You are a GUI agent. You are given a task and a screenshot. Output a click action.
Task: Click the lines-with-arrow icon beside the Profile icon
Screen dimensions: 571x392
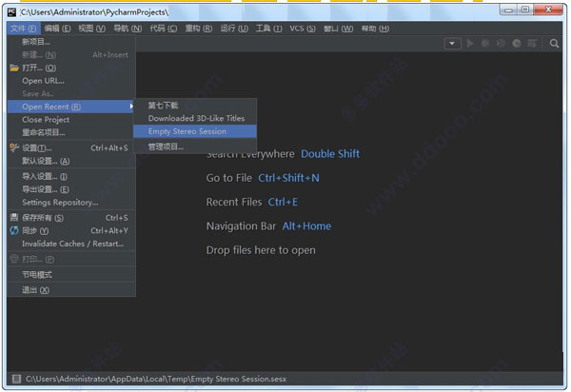coord(532,44)
